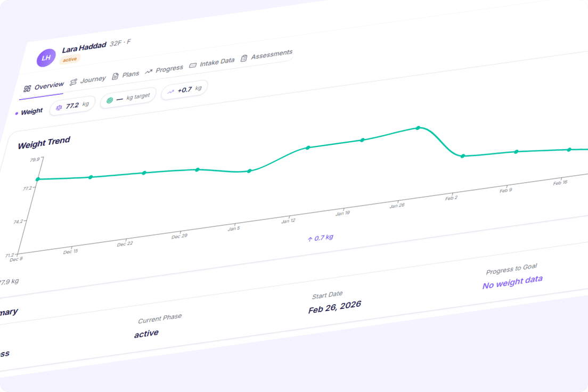Click the Progress trend arrow icon
This screenshot has width=588, height=392.
tap(149, 71)
